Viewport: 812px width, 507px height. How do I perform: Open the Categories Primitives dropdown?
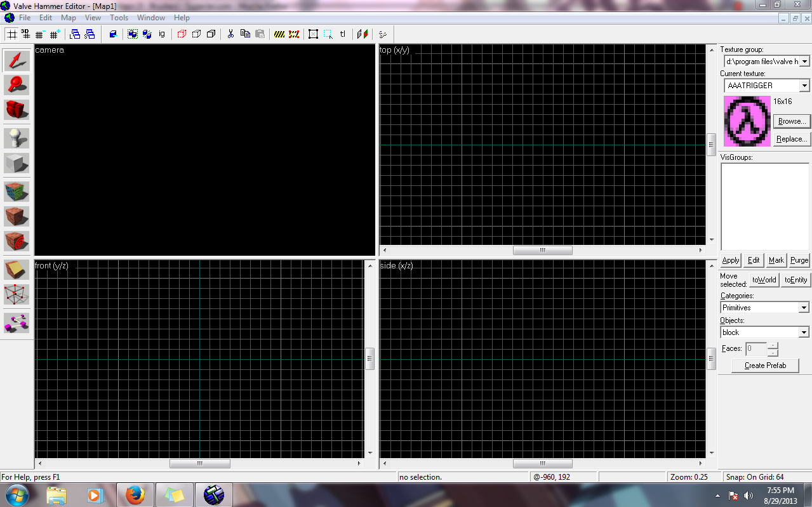[764, 308]
